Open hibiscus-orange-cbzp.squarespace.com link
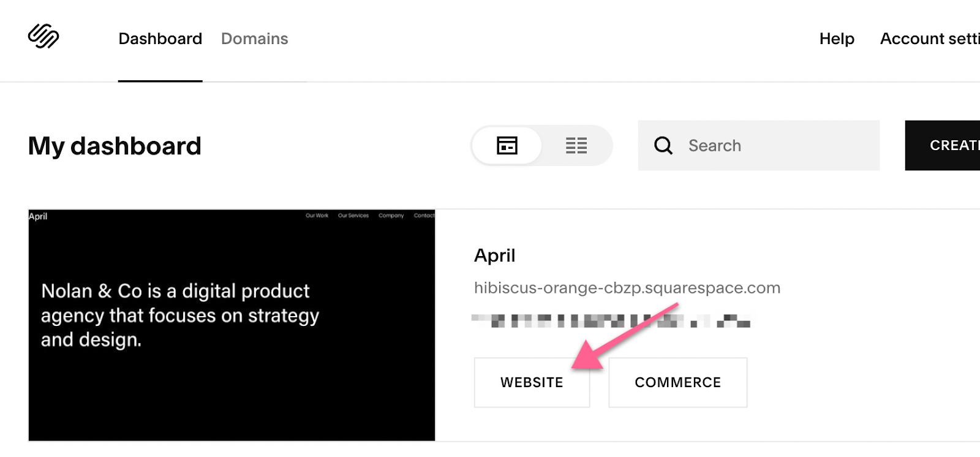Screen dimensions: 980x457 pos(627,288)
